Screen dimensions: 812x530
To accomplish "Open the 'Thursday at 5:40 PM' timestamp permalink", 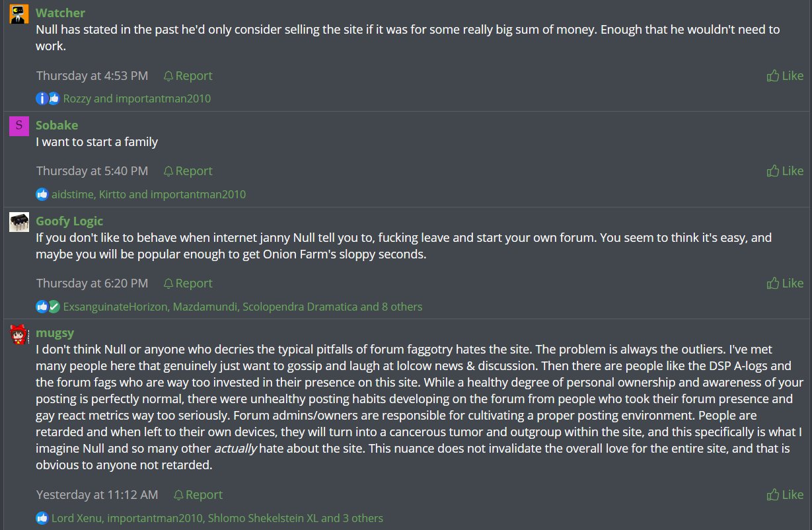I will (92, 171).
